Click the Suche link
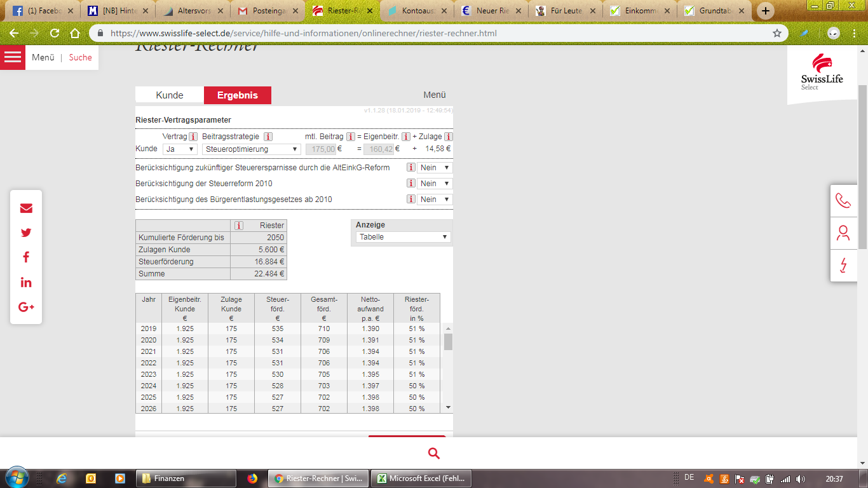 (x=81, y=57)
